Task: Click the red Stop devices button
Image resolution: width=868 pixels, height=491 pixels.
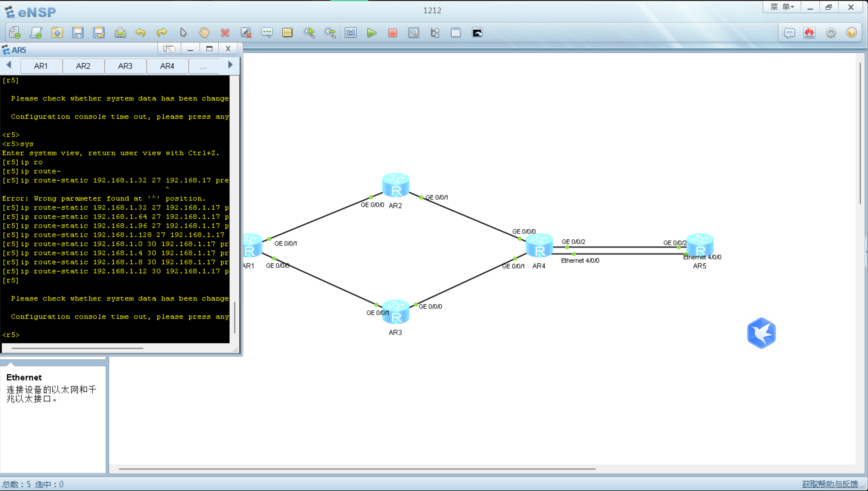Action: pyautogui.click(x=393, y=33)
